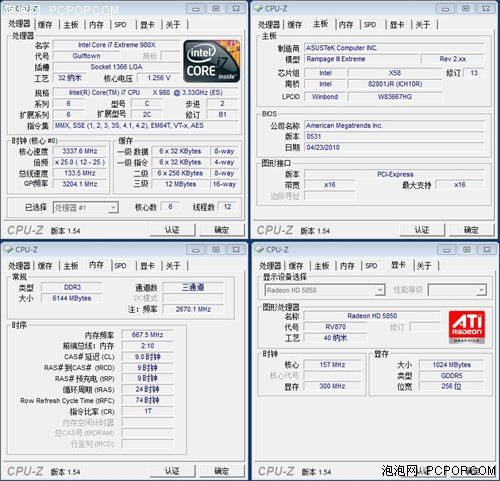This screenshot has width=500, height=481.
Task: Open 关于 tab in mainboard window
Action: tap(423, 25)
